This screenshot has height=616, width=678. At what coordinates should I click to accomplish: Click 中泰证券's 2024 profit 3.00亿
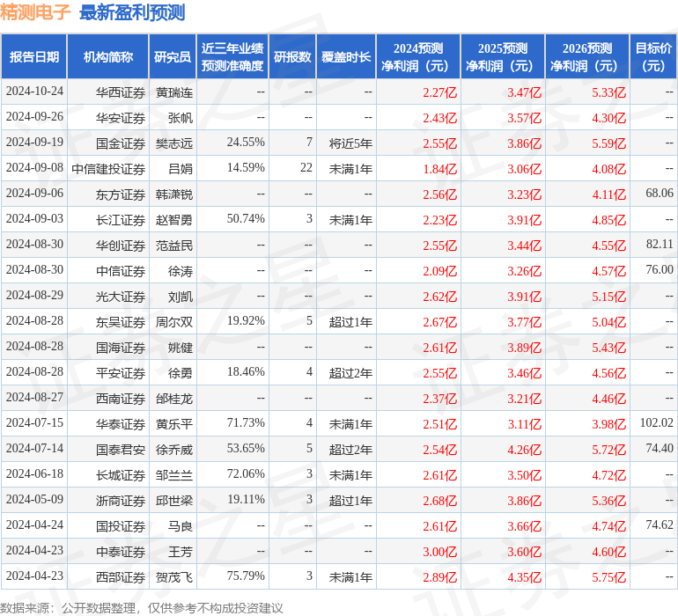point(439,552)
